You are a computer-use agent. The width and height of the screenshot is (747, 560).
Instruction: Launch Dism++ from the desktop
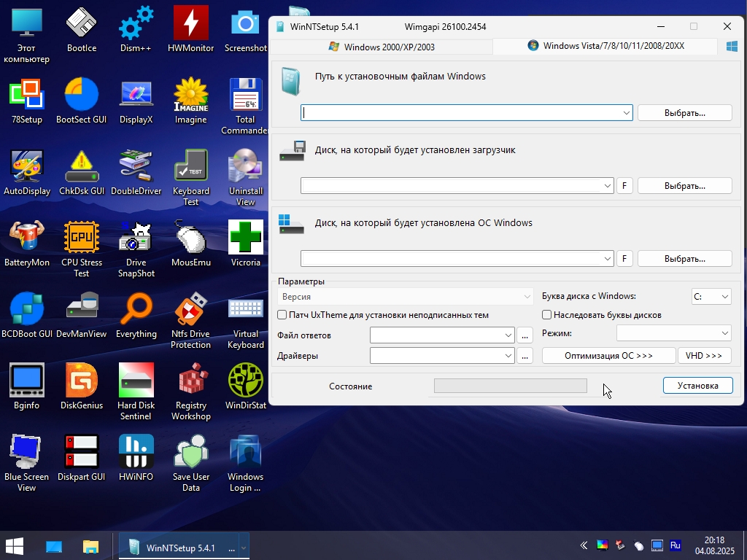[136, 29]
